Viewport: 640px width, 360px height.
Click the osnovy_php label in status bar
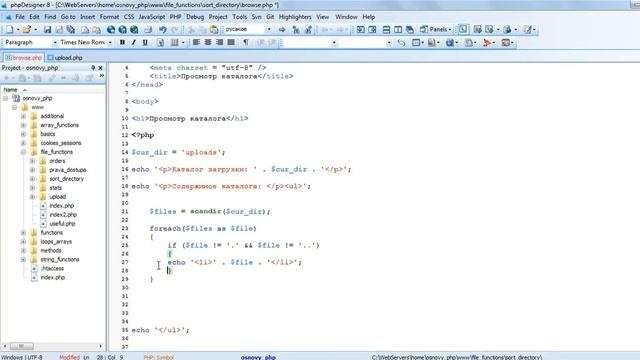(x=258, y=357)
